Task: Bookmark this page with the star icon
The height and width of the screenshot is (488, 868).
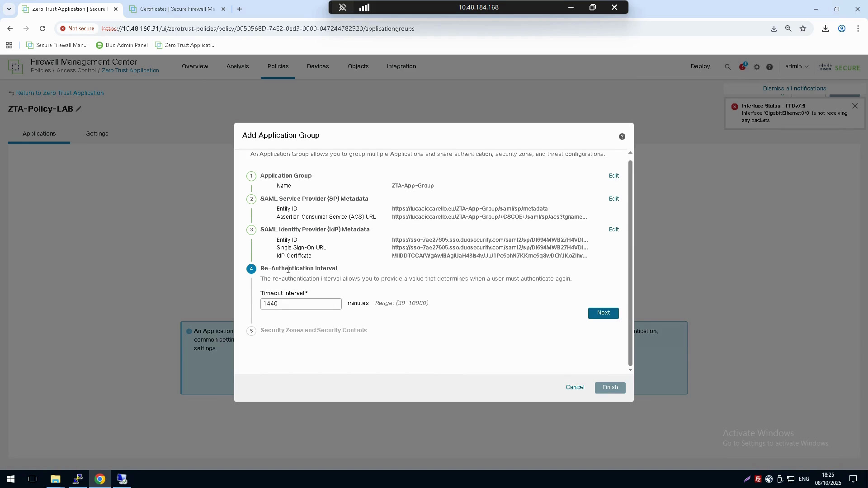Action: (803, 28)
